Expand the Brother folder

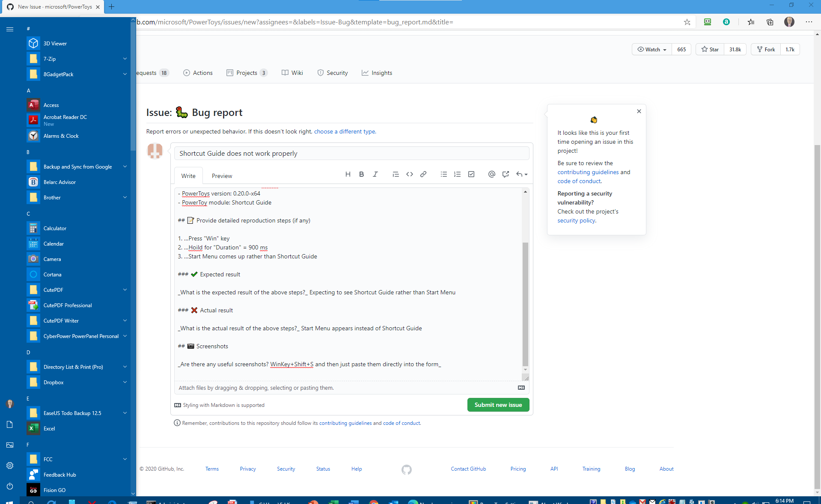tap(77, 197)
